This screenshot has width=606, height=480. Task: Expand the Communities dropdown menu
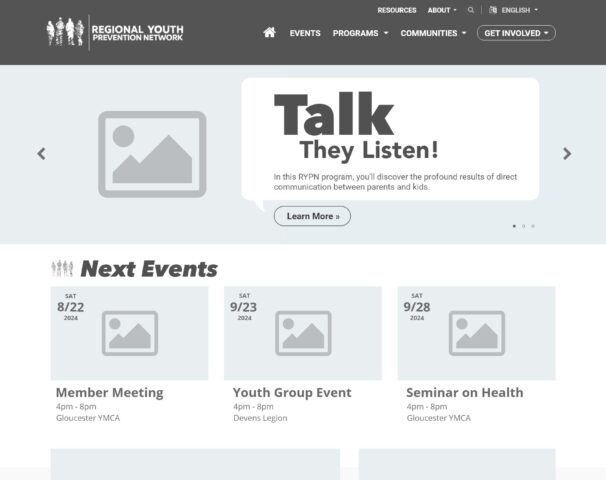click(x=434, y=33)
